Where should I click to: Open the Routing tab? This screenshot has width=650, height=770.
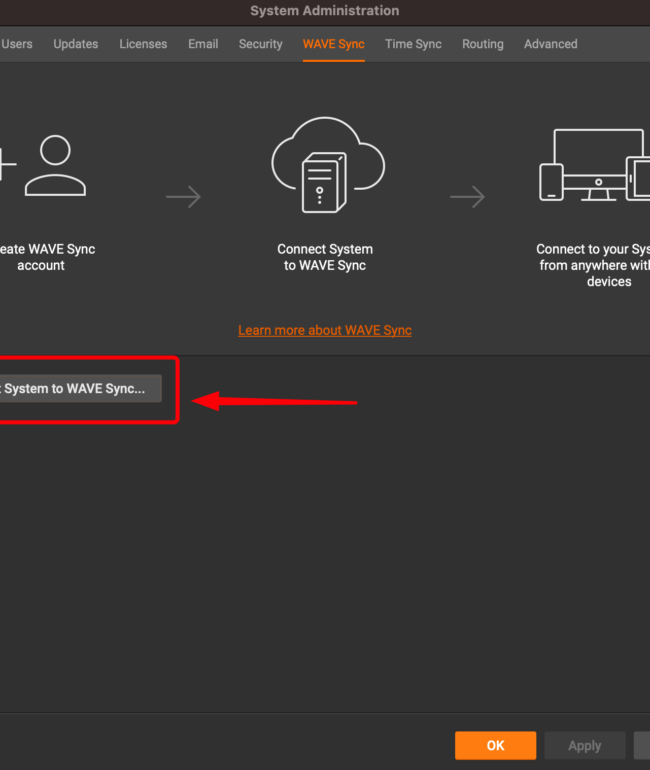483,44
